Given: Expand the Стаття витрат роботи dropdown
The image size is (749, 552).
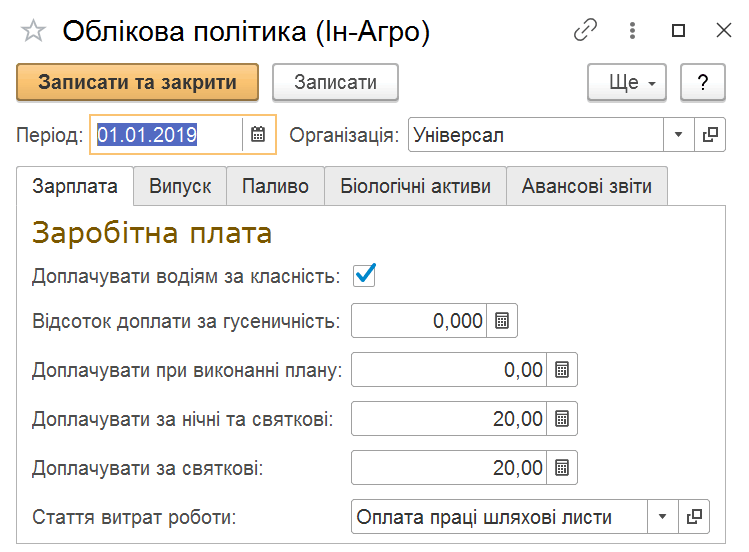Looking at the screenshot, I should pyautogui.click(x=663, y=517).
